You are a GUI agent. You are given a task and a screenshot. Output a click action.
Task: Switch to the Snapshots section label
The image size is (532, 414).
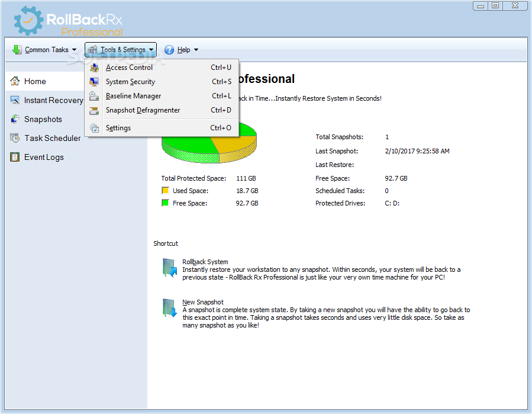pyautogui.click(x=43, y=119)
